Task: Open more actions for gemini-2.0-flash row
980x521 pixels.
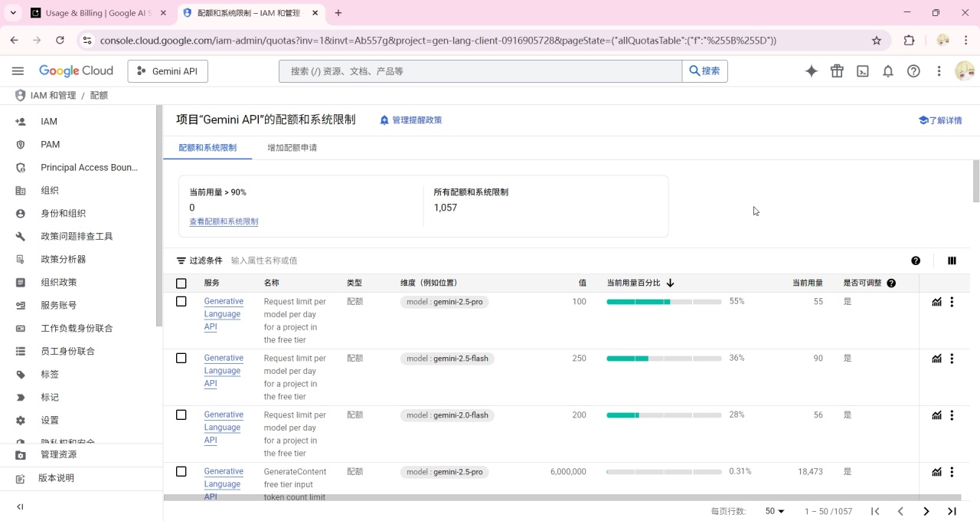Action: pyautogui.click(x=952, y=415)
